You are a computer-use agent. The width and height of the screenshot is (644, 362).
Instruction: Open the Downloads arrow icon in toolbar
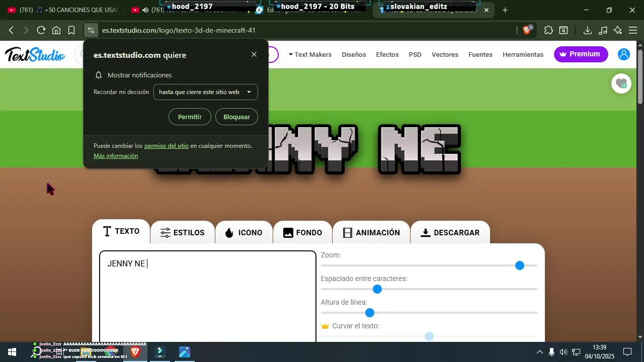point(587,30)
